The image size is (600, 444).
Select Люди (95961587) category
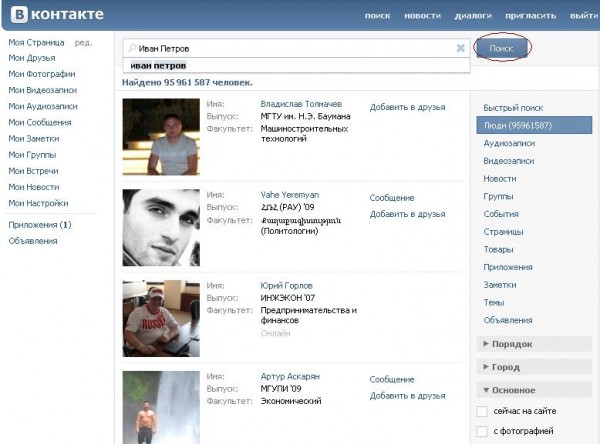tap(534, 126)
